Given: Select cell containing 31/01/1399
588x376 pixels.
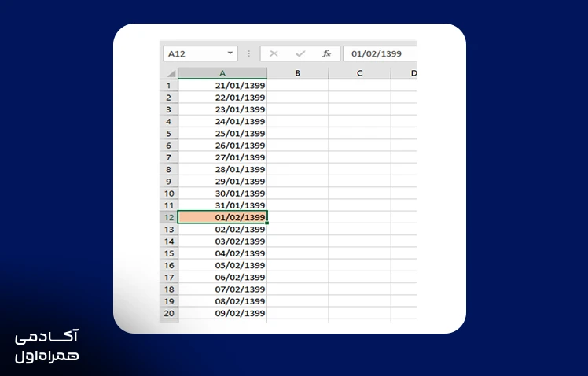Looking at the screenshot, I should [222, 205].
